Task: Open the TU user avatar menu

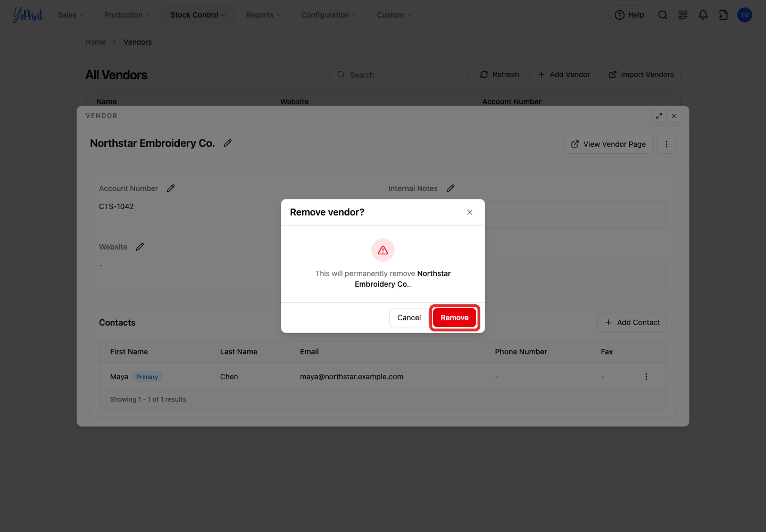Action: [x=745, y=15]
